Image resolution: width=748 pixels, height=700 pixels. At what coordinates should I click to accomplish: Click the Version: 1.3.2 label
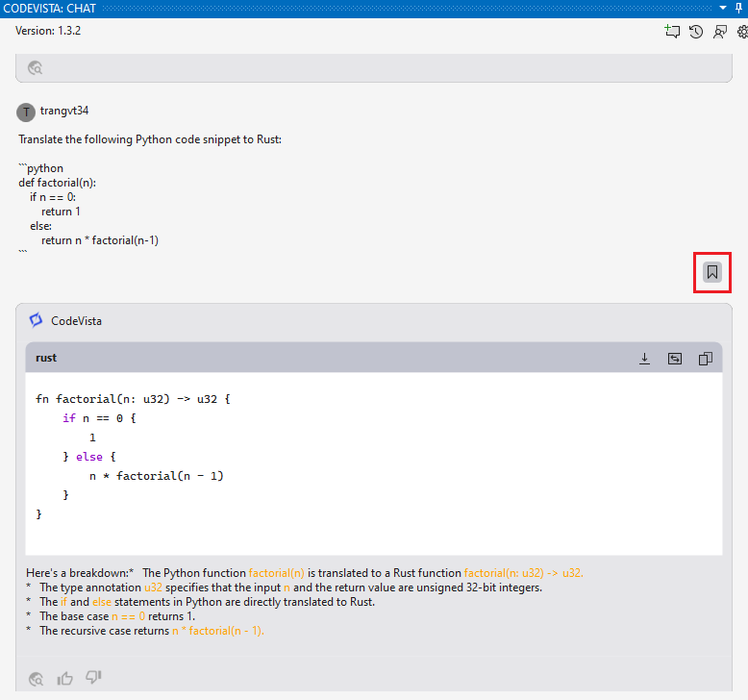[x=48, y=31]
